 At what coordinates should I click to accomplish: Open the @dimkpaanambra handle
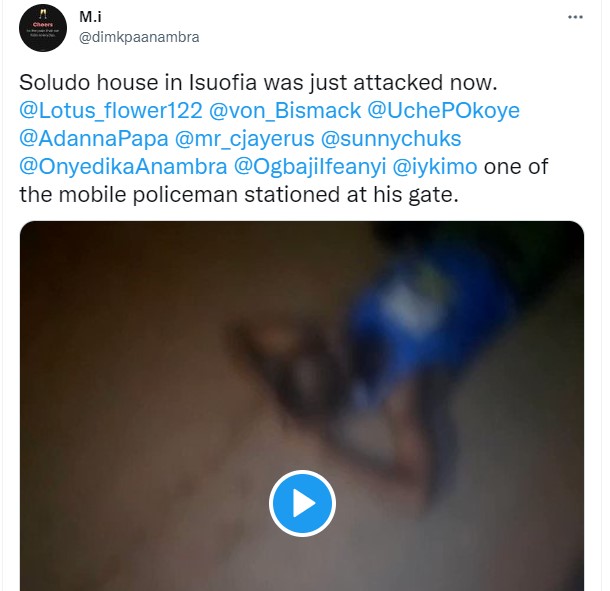pyautogui.click(x=138, y=37)
